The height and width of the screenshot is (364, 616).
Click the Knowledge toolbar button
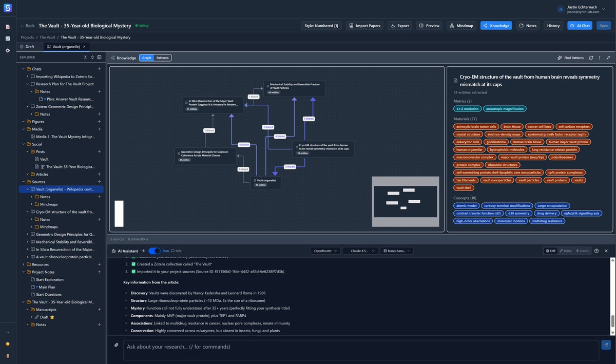[x=496, y=26]
